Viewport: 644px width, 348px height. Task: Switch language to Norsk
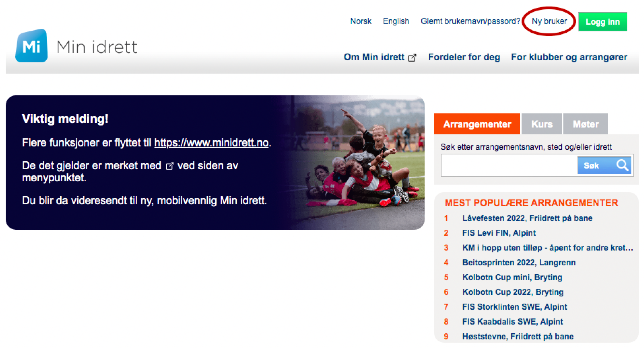[361, 21]
